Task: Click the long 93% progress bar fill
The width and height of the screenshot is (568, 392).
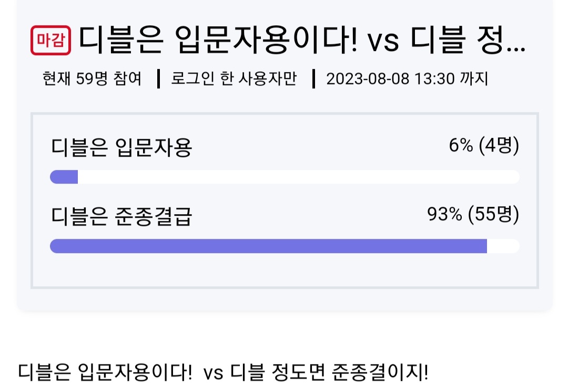Action: (268, 246)
